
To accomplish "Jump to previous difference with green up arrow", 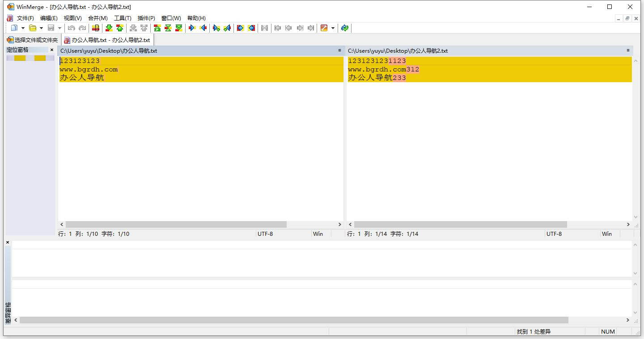I will pos(119,28).
